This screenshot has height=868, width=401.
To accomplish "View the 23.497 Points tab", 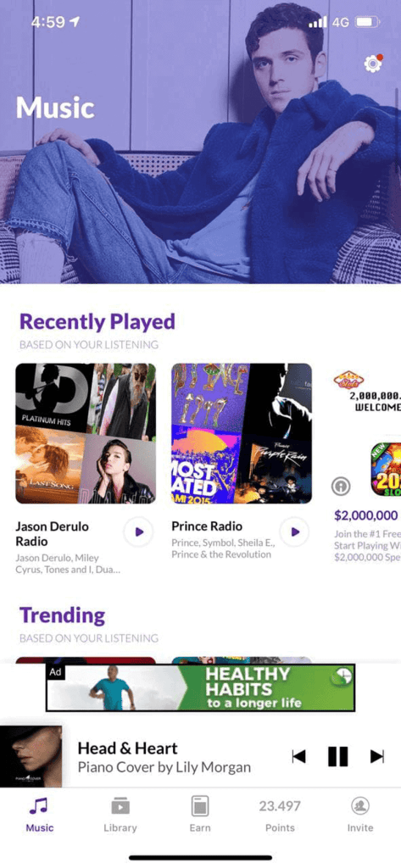I will [280, 815].
